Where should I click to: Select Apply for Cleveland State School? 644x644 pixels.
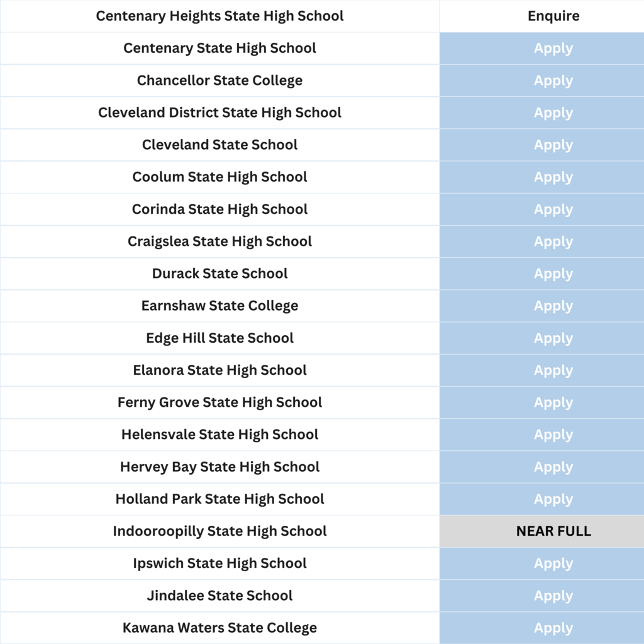(553, 145)
